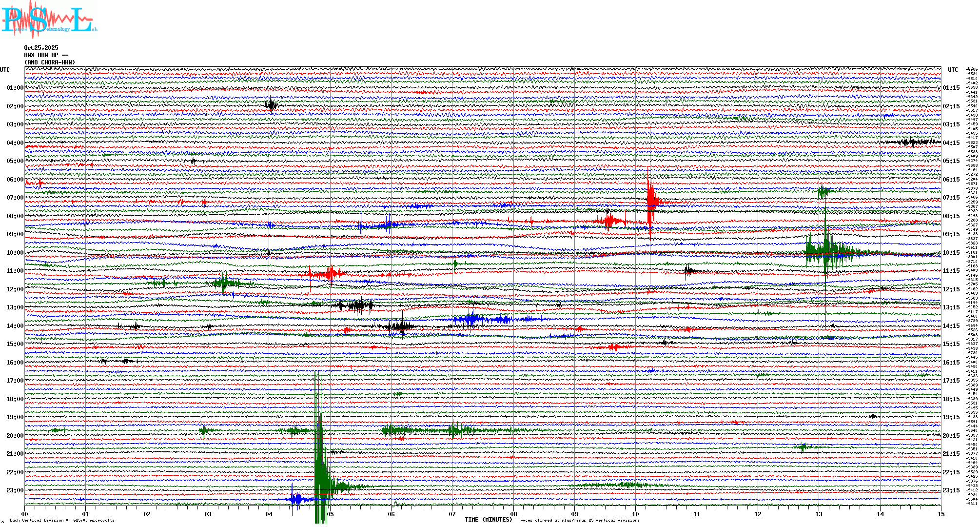The height and width of the screenshot is (527, 980).
Task: Click the Each Vertical Division microvolts note
Action: (x=62, y=520)
